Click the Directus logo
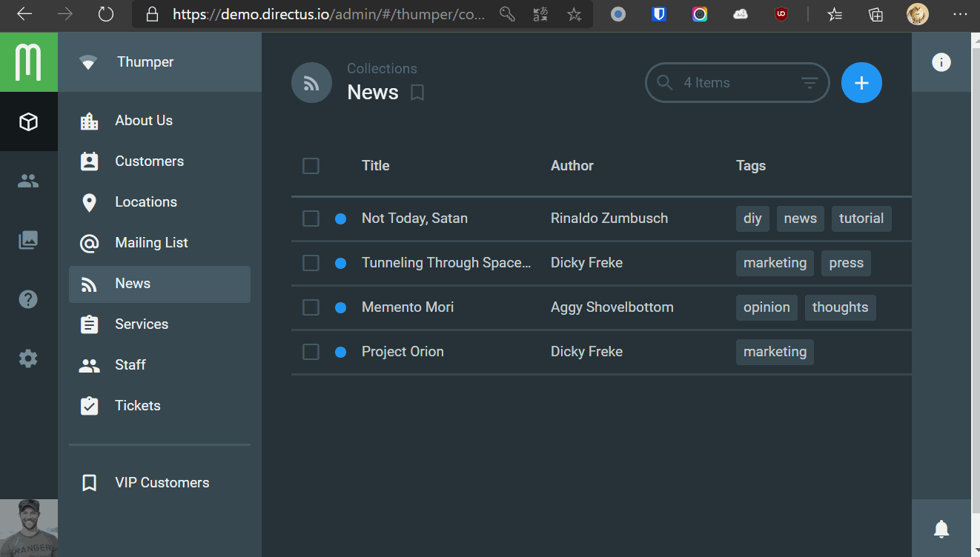The height and width of the screenshot is (557, 980). (28, 62)
